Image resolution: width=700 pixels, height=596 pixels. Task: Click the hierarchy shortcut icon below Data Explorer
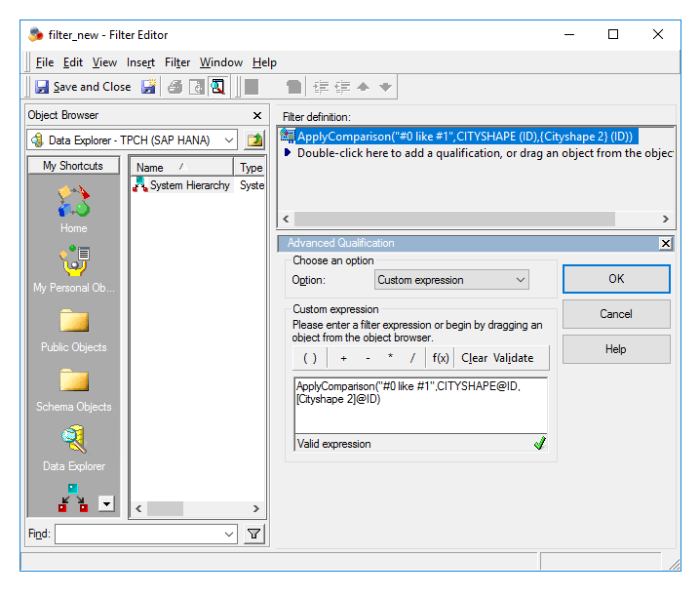tap(73, 497)
